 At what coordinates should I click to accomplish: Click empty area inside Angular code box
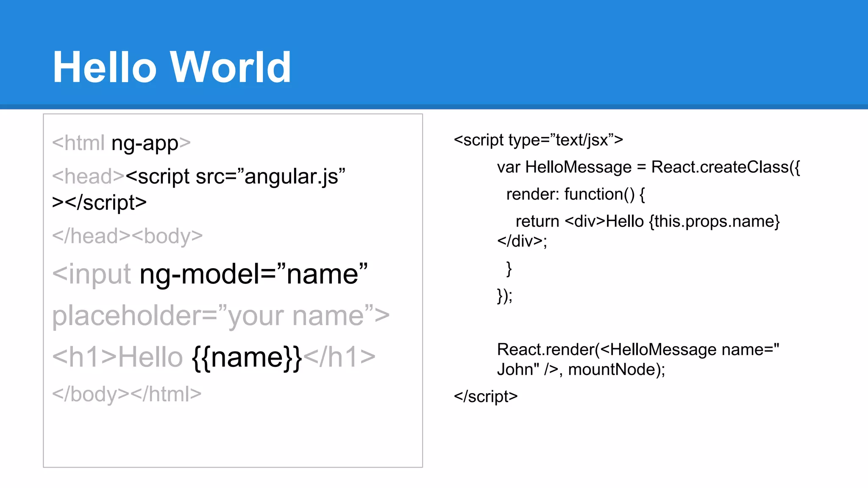click(233, 436)
